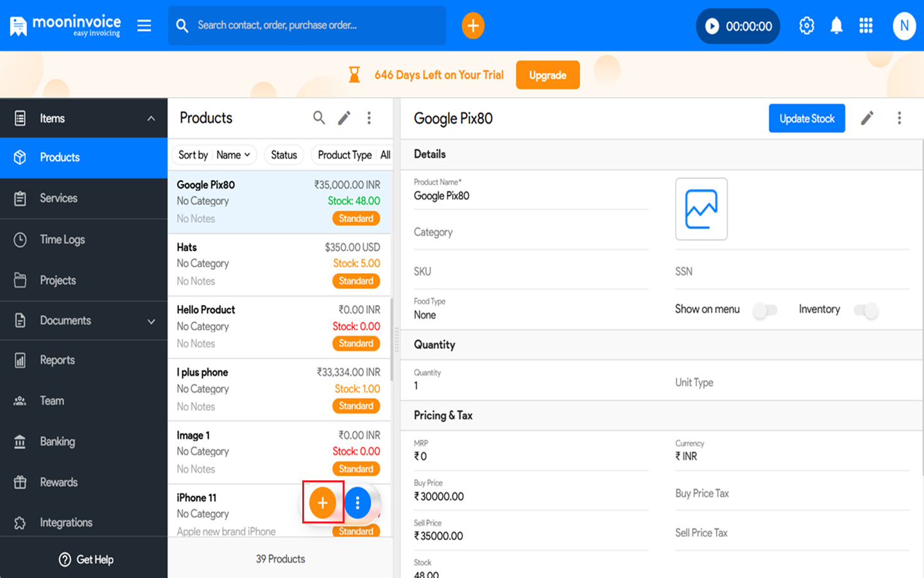Click the Upgrade button
The width and height of the screenshot is (924, 578).
[x=547, y=75]
